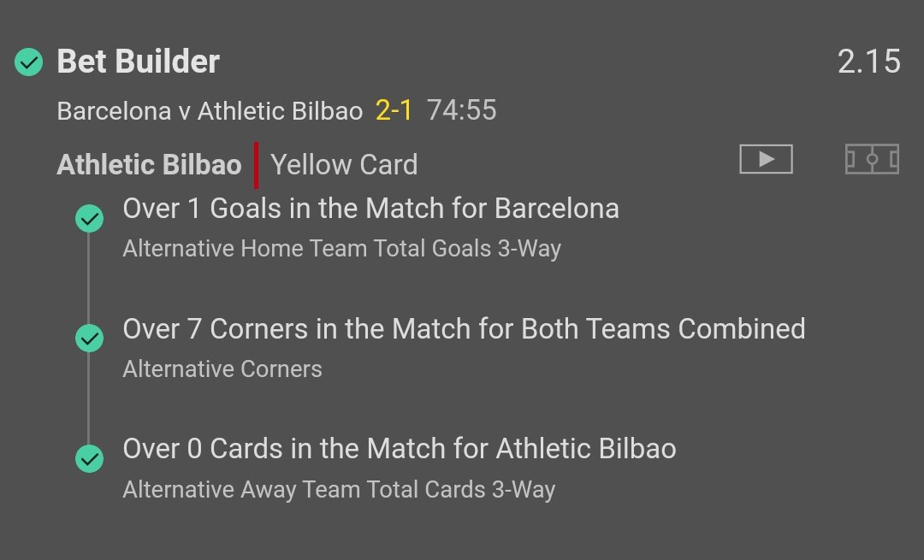Click Alternative Away Team Total Cards 3-Way

pyautogui.click(x=339, y=490)
